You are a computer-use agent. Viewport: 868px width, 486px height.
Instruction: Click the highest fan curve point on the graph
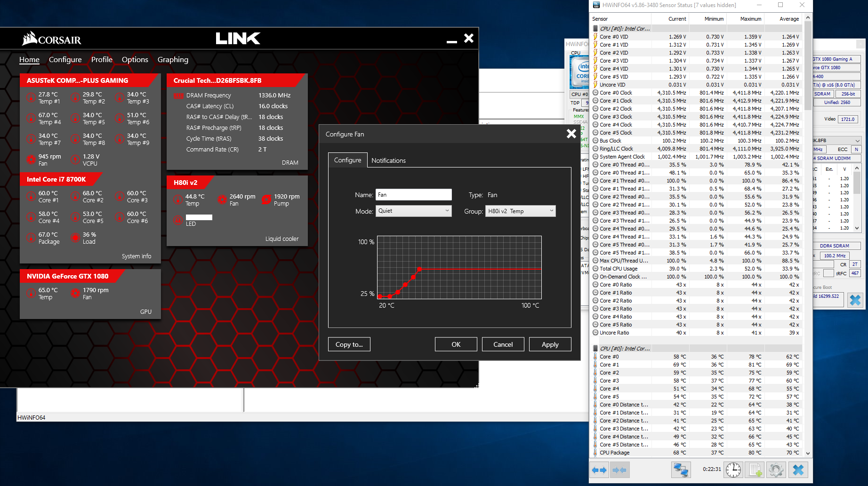pyautogui.click(x=419, y=269)
